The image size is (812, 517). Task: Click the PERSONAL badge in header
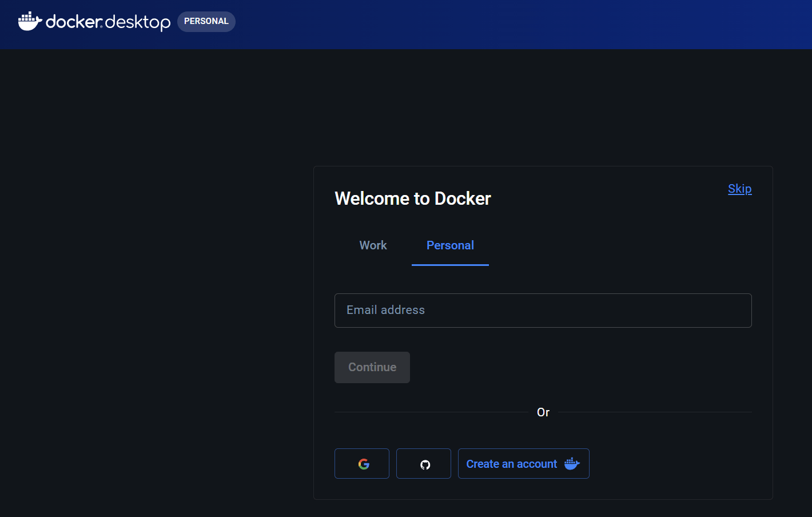coord(206,22)
